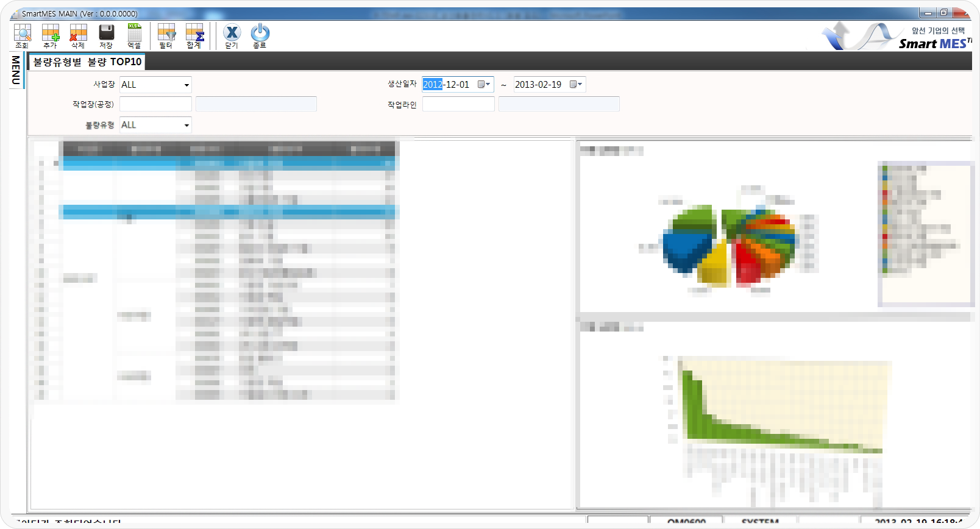The width and height of the screenshot is (980, 529).
Task: Select the 불량유형별 불량 TOP10 tab
Action: [87, 62]
